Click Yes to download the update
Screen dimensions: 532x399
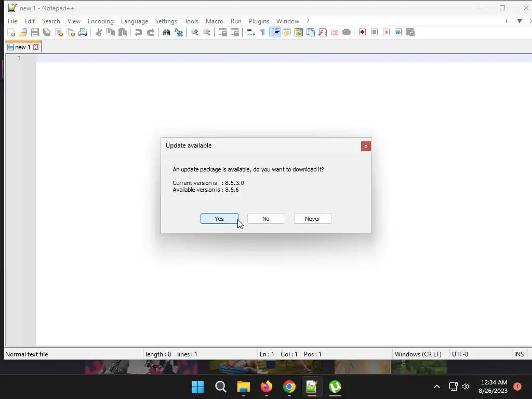pos(219,219)
